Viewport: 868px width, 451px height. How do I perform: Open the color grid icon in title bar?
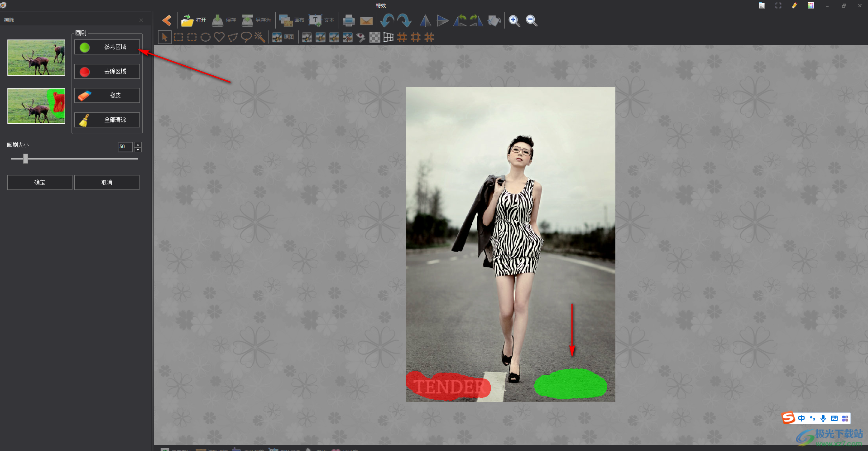click(x=811, y=5)
